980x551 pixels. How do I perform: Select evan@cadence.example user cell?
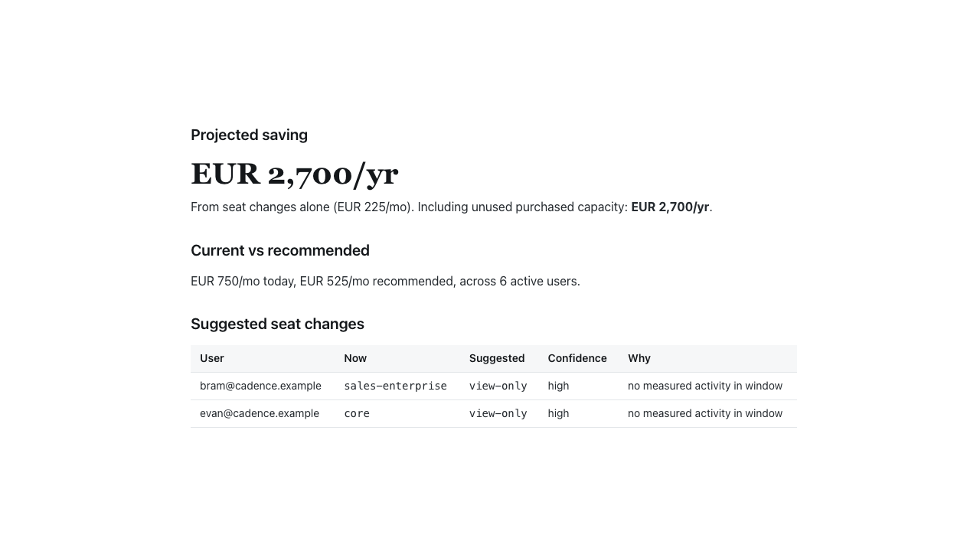click(260, 413)
